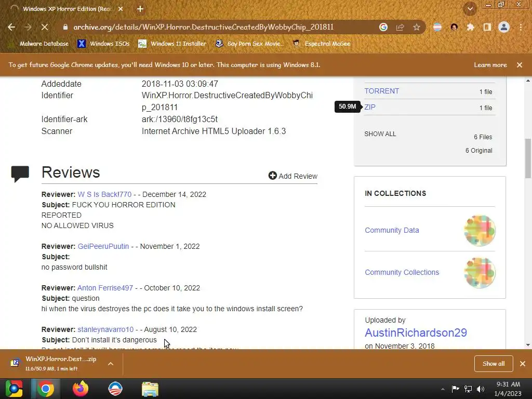Image resolution: width=532 pixels, height=399 pixels.
Task: Bookmark this page with the star
Action: click(x=417, y=27)
